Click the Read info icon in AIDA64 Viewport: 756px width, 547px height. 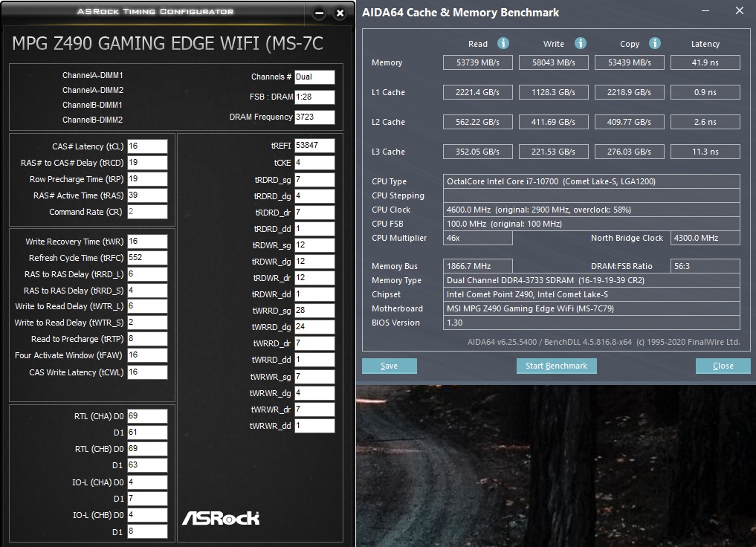503,43
